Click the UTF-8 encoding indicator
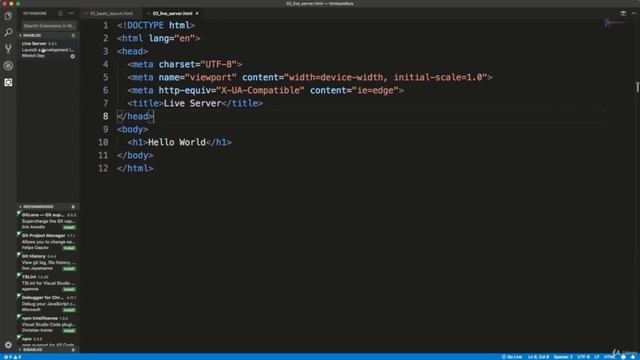640x360 pixels. 583,357
